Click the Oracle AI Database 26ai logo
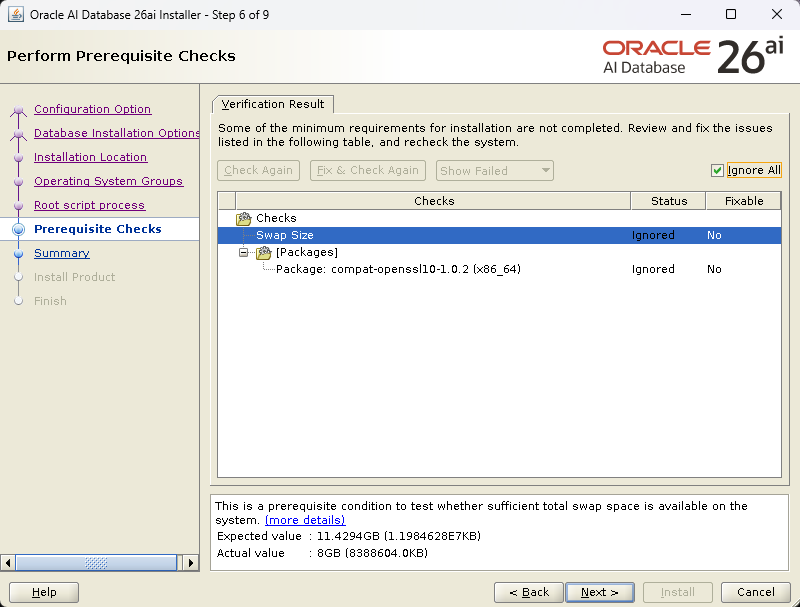 click(693, 56)
